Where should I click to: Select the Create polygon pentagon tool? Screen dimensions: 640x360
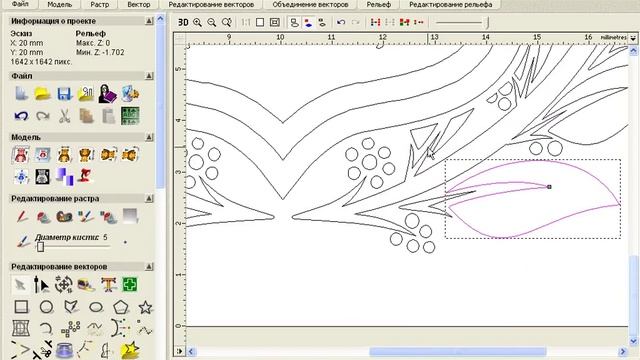(121, 307)
